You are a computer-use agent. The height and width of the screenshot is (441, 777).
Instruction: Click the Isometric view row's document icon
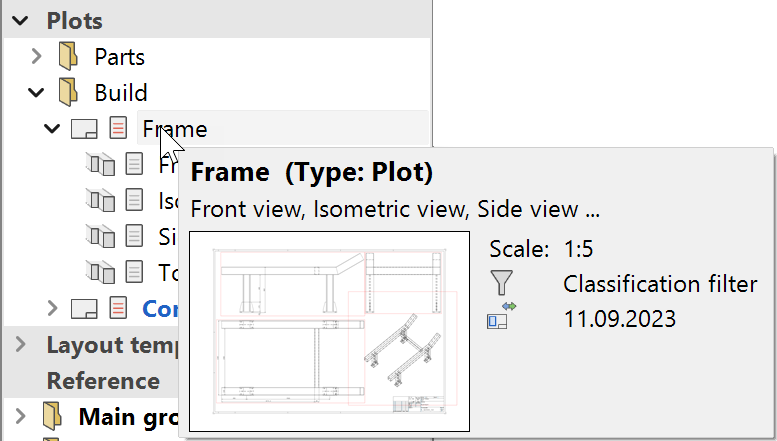(x=134, y=201)
